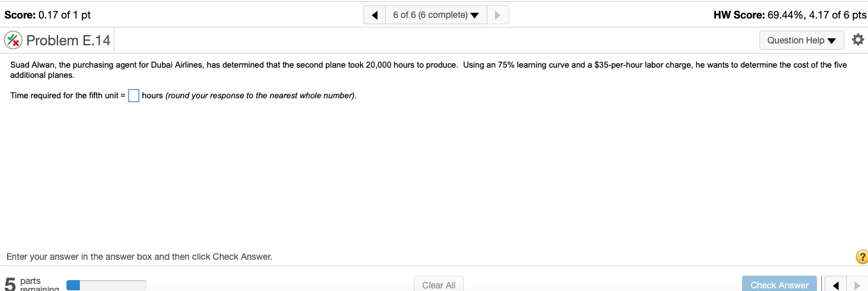The height and width of the screenshot is (291, 868).
Task: Click the parts remaining progress bar
Action: (x=106, y=285)
